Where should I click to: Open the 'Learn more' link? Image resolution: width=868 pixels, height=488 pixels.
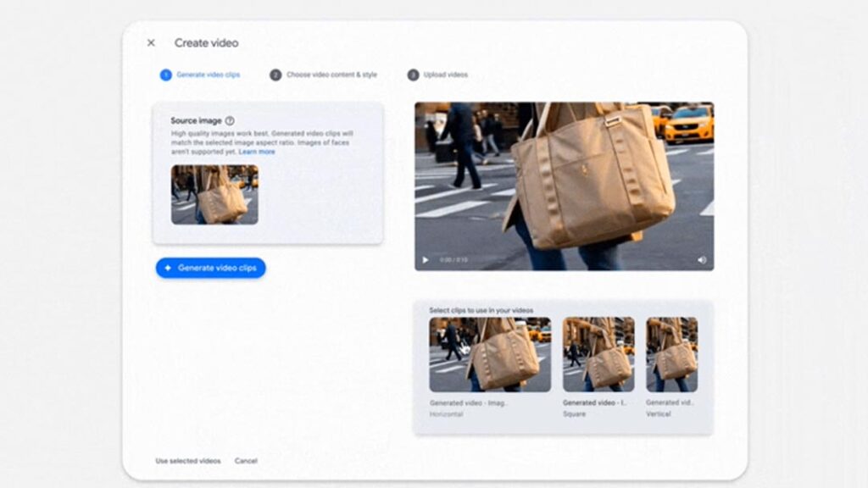[257, 152]
